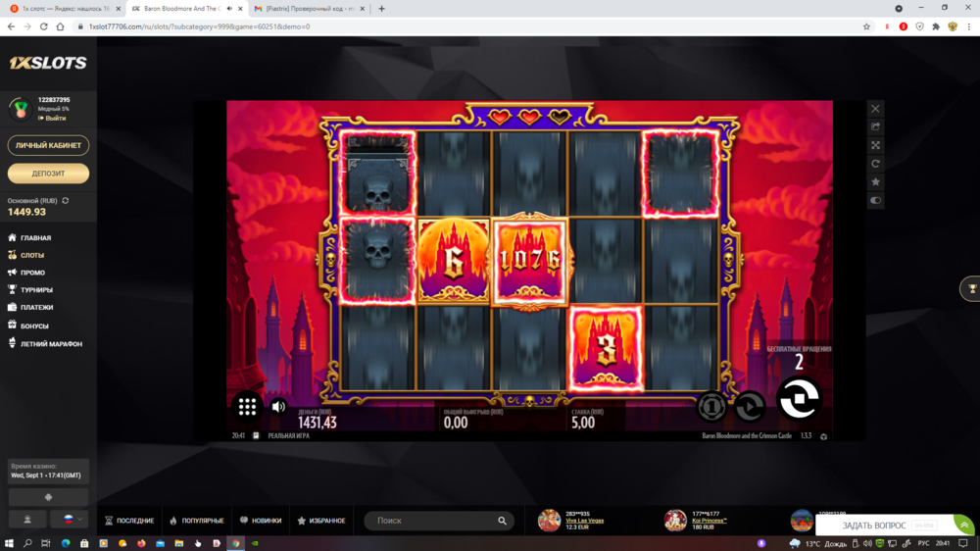Refresh the main RUB balance

click(x=65, y=201)
